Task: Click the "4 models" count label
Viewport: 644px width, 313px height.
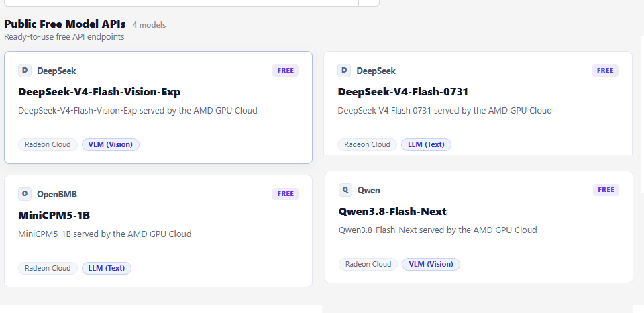Action: coord(149,25)
